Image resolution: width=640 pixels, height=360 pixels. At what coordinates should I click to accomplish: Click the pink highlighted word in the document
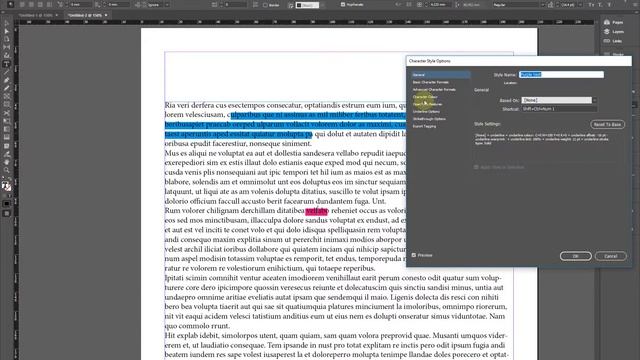pyautogui.click(x=317, y=211)
